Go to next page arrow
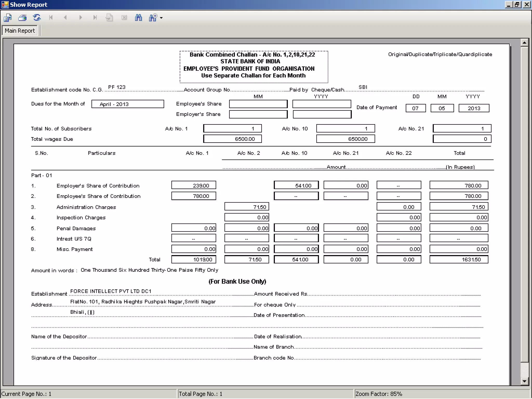The height and width of the screenshot is (399, 532). point(81,18)
